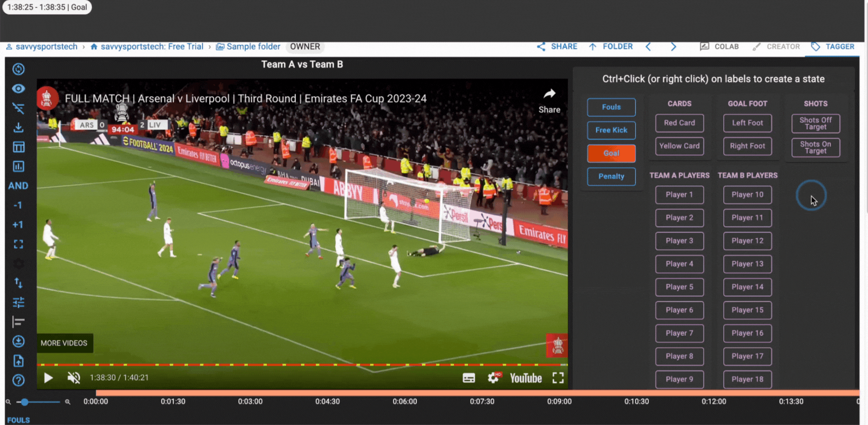Go to next item chevron
Viewport: 868px width, 425px height.
674,47
